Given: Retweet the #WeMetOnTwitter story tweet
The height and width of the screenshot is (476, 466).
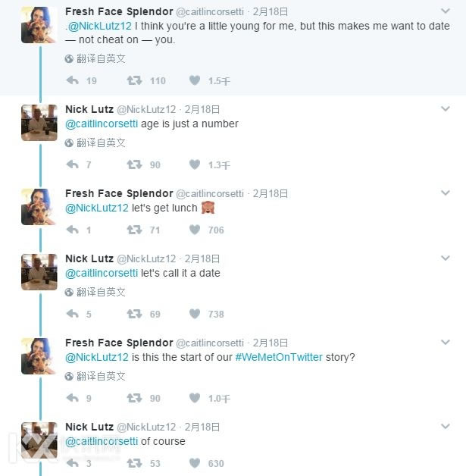Looking at the screenshot, I should pos(134,398).
